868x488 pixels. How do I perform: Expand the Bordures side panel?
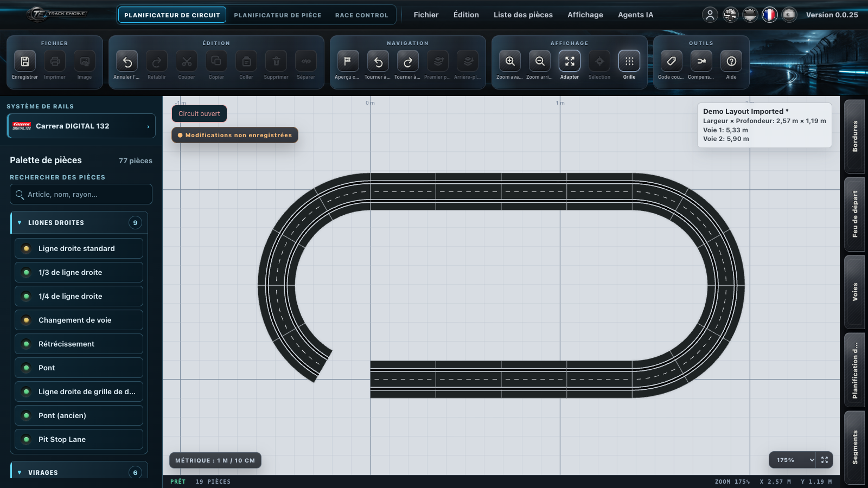855,136
